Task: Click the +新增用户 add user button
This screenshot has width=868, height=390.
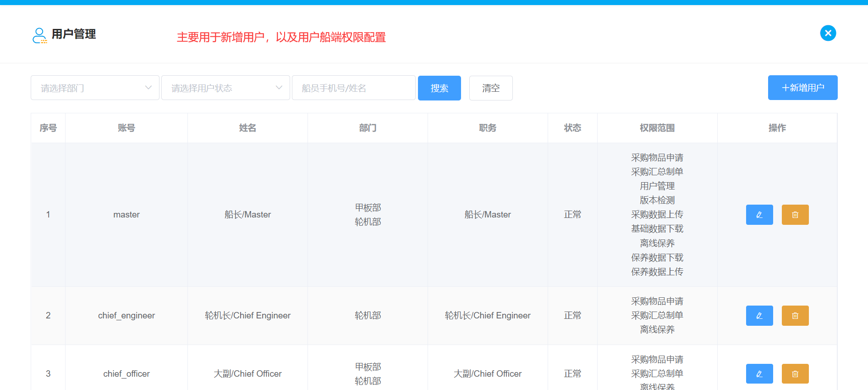Action: pos(803,88)
